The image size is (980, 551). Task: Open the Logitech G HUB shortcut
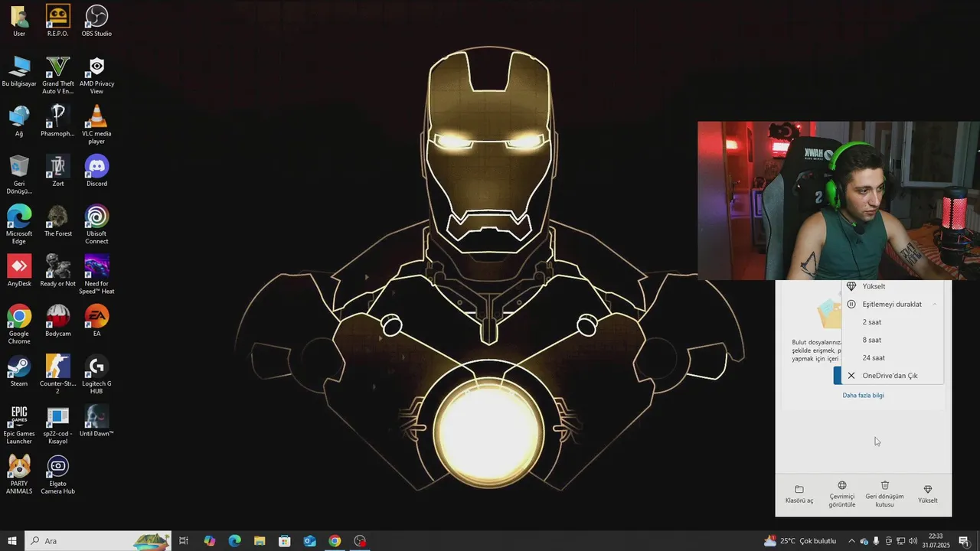click(96, 374)
